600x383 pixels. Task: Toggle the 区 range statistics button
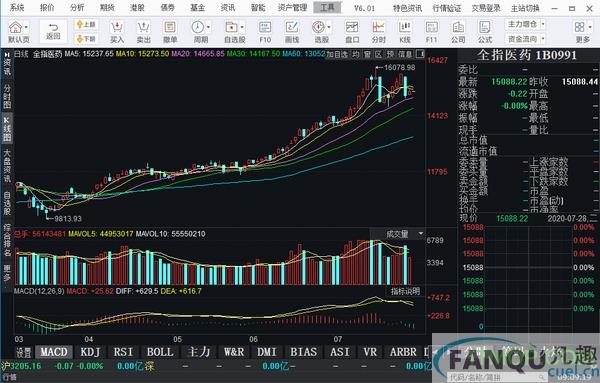tap(378, 54)
